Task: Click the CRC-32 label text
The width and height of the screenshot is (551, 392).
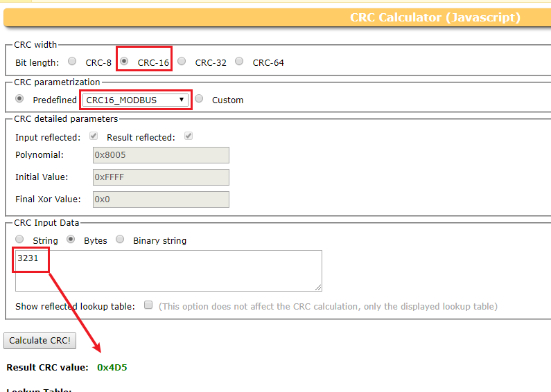Action: click(x=211, y=63)
